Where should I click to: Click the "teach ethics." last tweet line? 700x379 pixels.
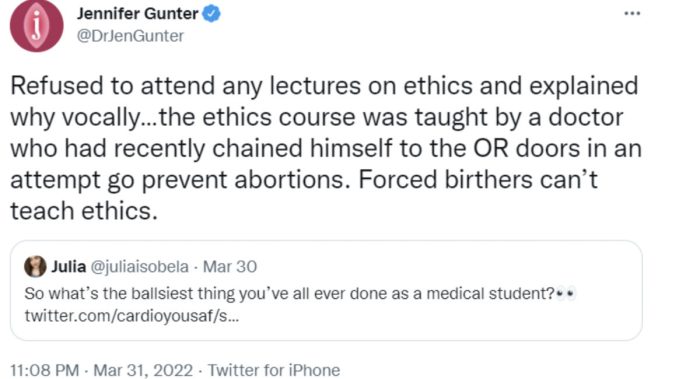(84, 211)
